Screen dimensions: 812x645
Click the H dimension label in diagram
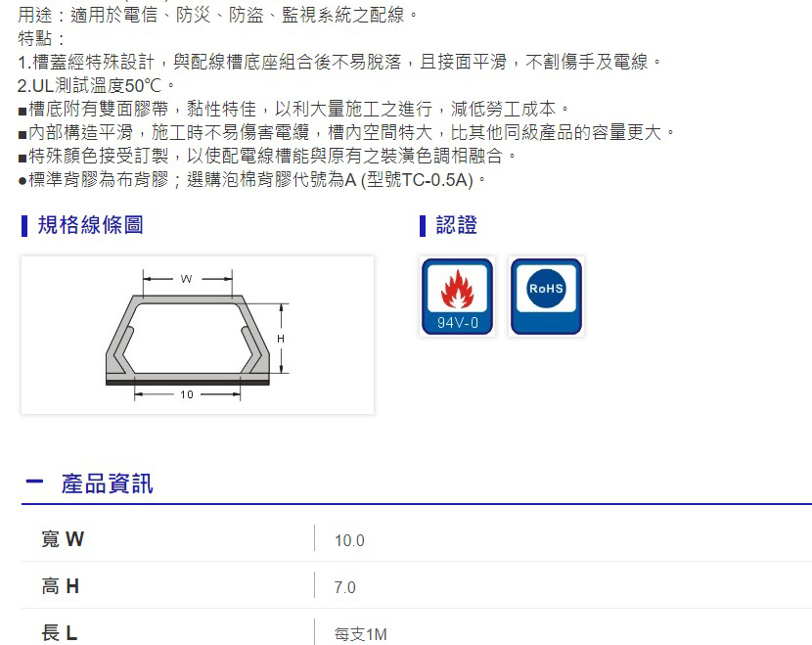pos(281,339)
